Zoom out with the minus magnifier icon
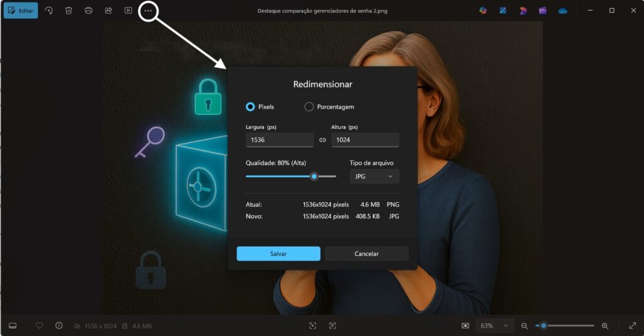The image size is (644, 336). coord(525,326)
